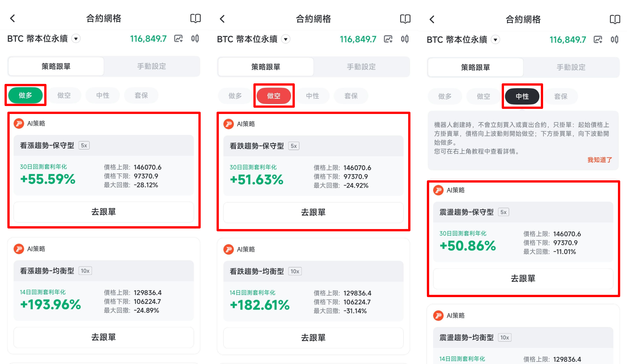This screenshot has width=627, height=364.
Task: Tap the 5x leverage badge on 看漲趨勢-保守型
Action: point(84,145)
